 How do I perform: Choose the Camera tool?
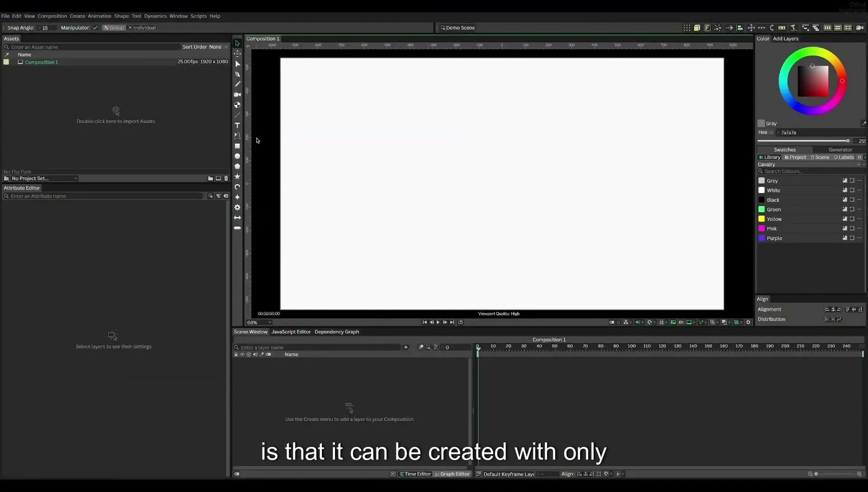tap(237, 95)
